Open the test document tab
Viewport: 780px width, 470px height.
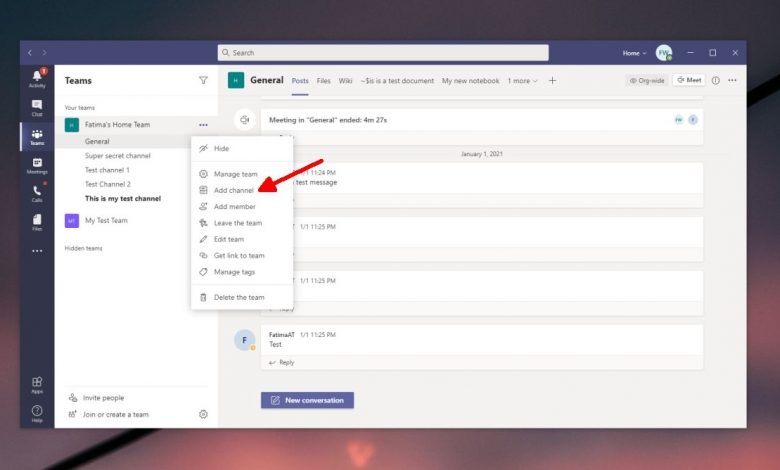point(397,81)
